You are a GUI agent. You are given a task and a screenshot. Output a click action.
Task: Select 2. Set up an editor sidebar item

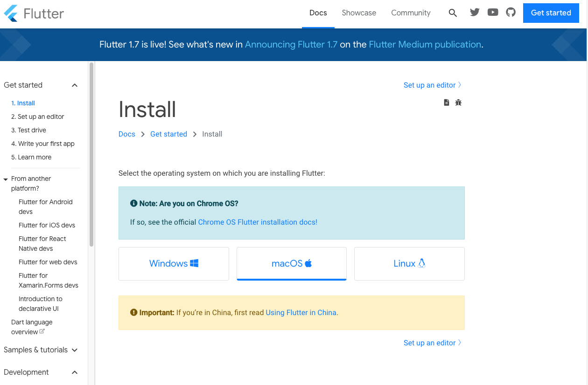click(38, 117)
